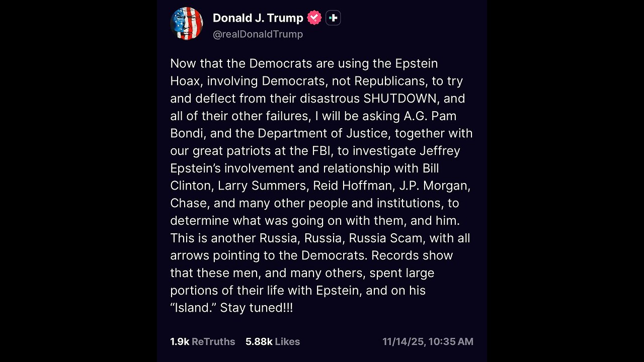Screen dimensions: 644x362
Task: Open the Donald J. Trump display name
Action: (x=258, y=18)
